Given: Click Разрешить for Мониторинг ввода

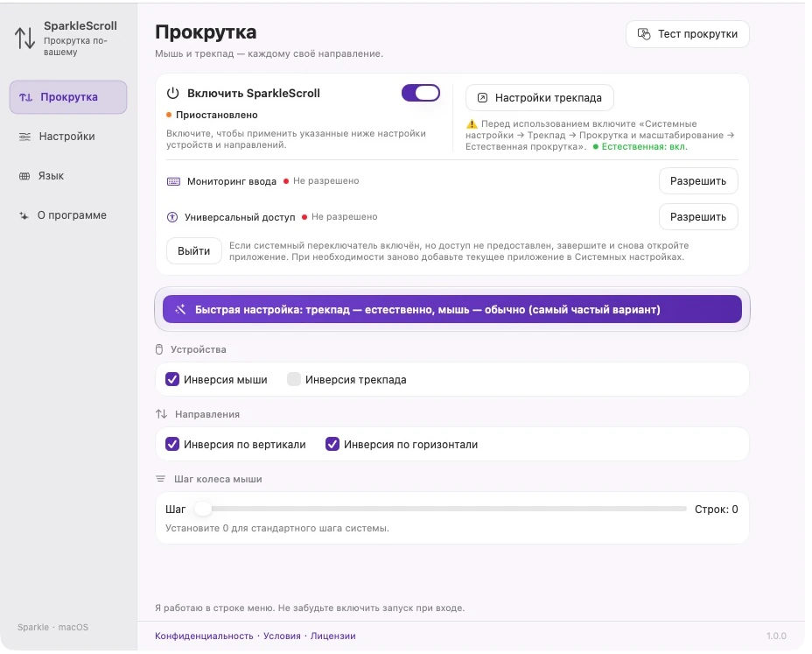Looking at the screenshot, I should pyautogui.click(x=698, y=181).
